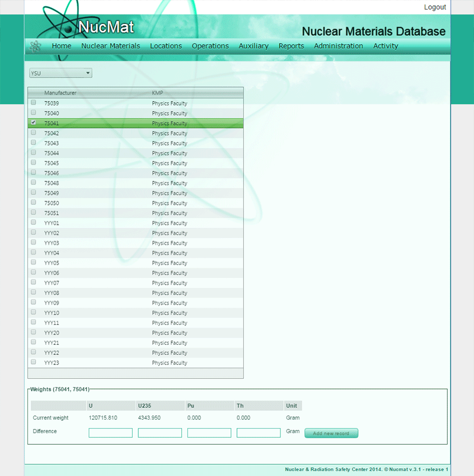The width and height of the screenshot is (474, 476).
Task: Click the U difference input field
Action: pos(110,432)
